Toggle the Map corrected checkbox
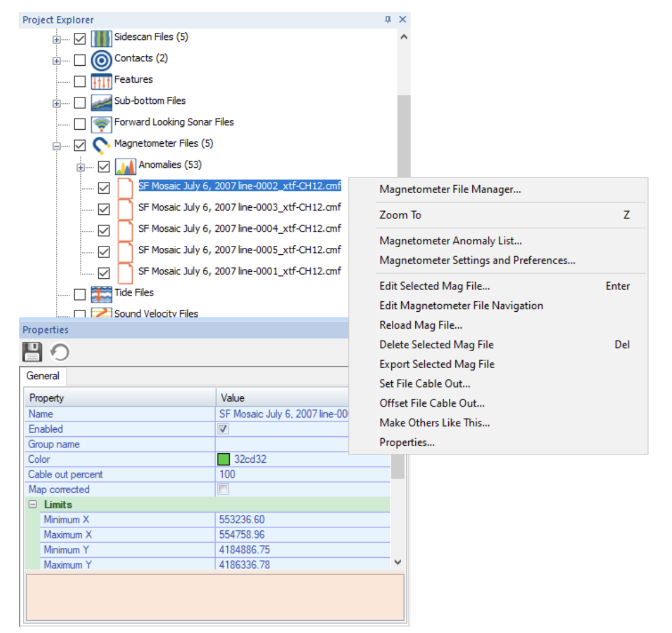 [224, 489]
